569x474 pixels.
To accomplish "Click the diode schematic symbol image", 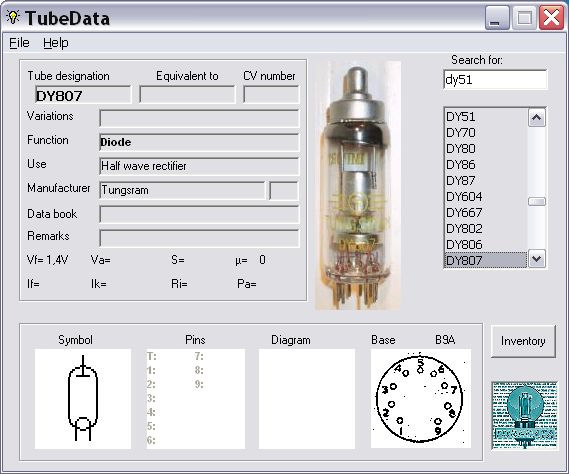I will (83, 399).
